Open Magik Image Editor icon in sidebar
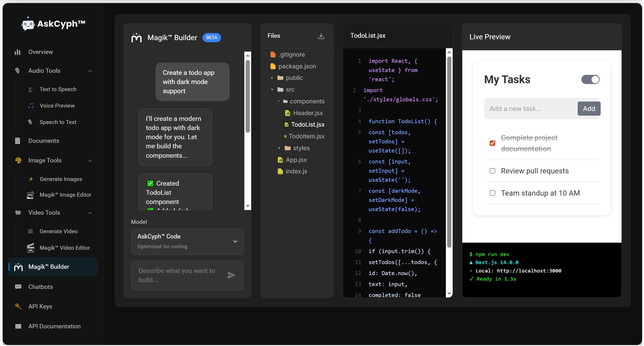This screenshot has height=346, width=644. (30, 195)
